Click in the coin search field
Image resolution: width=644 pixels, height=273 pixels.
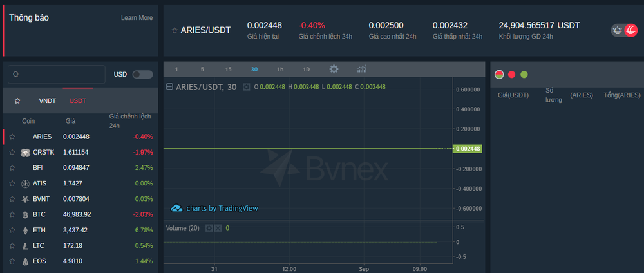click(x=57, y=74)
